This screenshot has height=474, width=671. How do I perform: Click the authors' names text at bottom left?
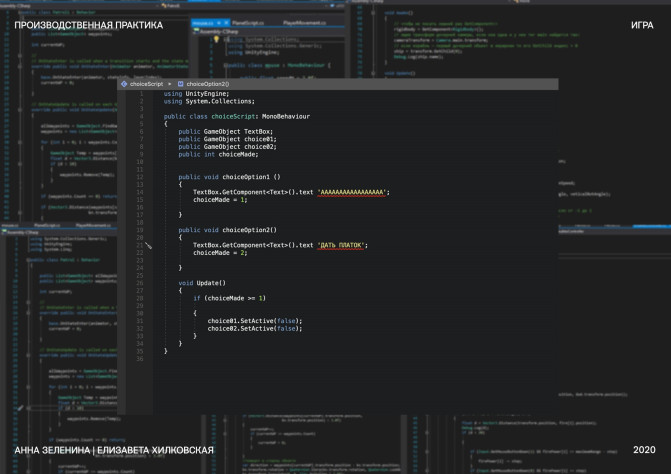click(x=114, y=451)
